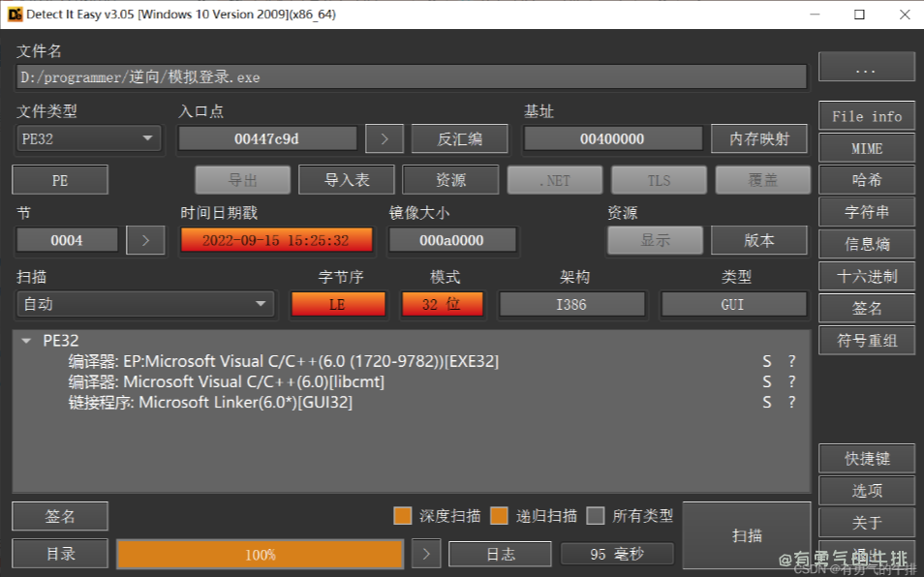Open the 字符串 strings viewer
The width and height of the screenshot is (924, 577).
[x=867, y=212]
